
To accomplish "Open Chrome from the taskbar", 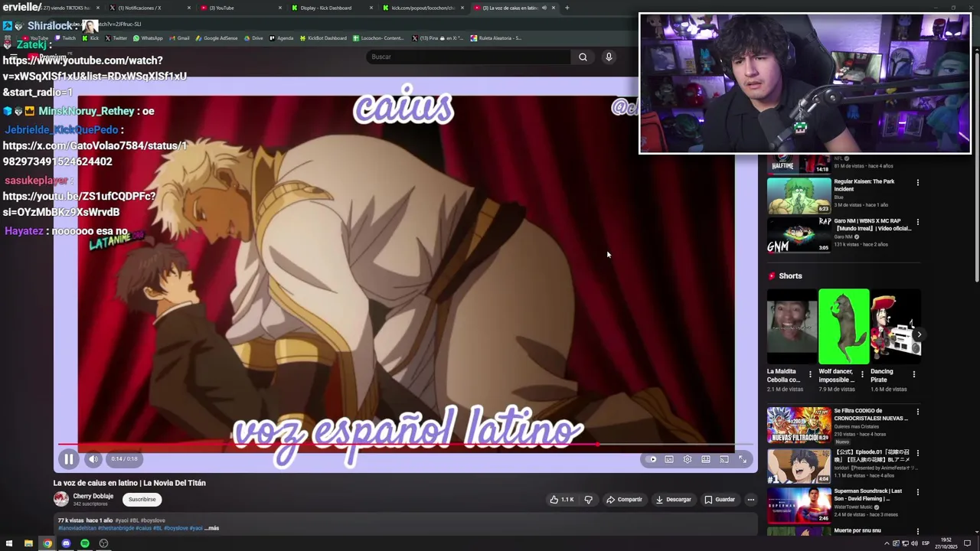I will click(x=47, y=543).
